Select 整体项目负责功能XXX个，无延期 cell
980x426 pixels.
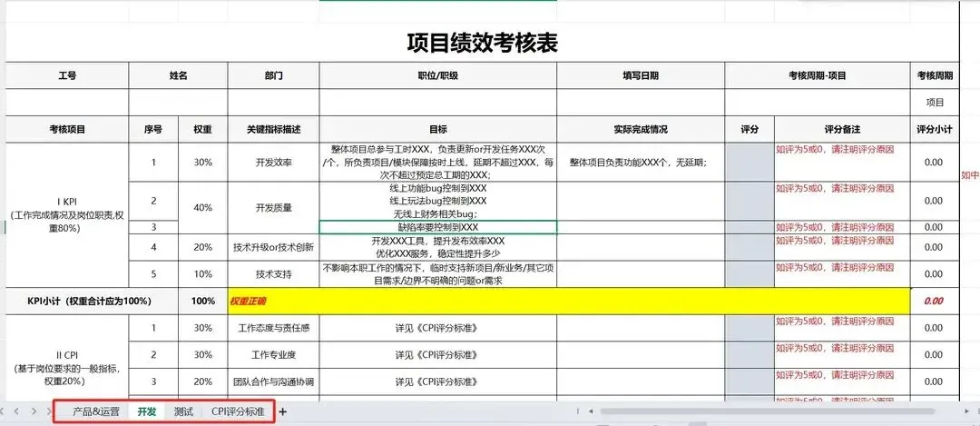[641, 163]
